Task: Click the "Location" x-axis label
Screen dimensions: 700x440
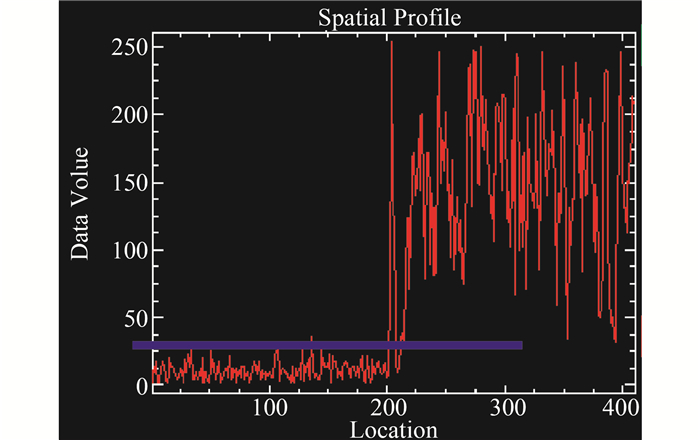Action: tap(393, 430)
